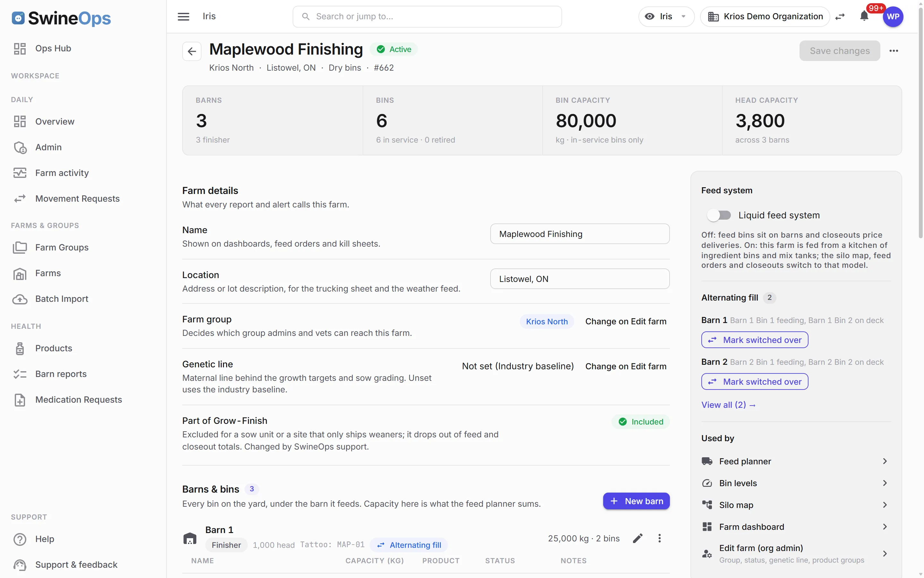Click the back arrow beside Maplewood Finishing

tap(192, 51)
